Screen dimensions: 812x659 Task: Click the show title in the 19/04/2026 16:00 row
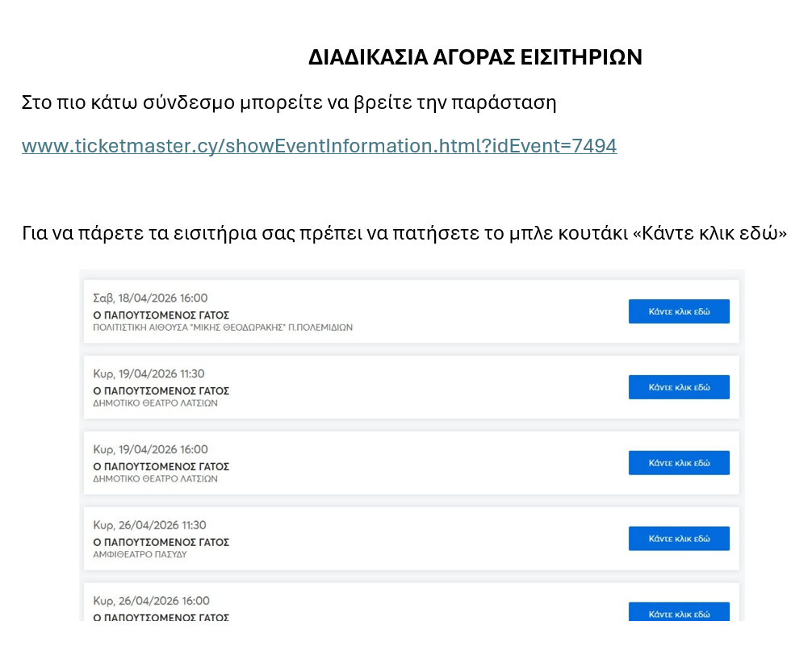[161, 466]
